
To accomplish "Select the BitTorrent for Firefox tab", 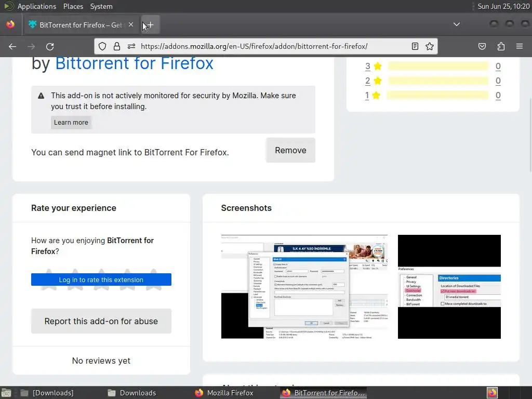I will click(x=81, y=25).
